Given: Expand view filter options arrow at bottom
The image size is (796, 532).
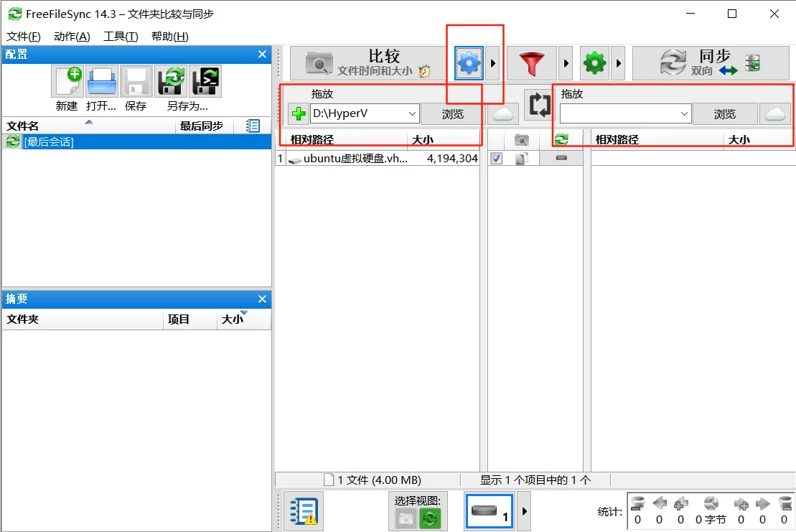Looking at the screenshot, I should pyautogui.click(x=525, y=511).
